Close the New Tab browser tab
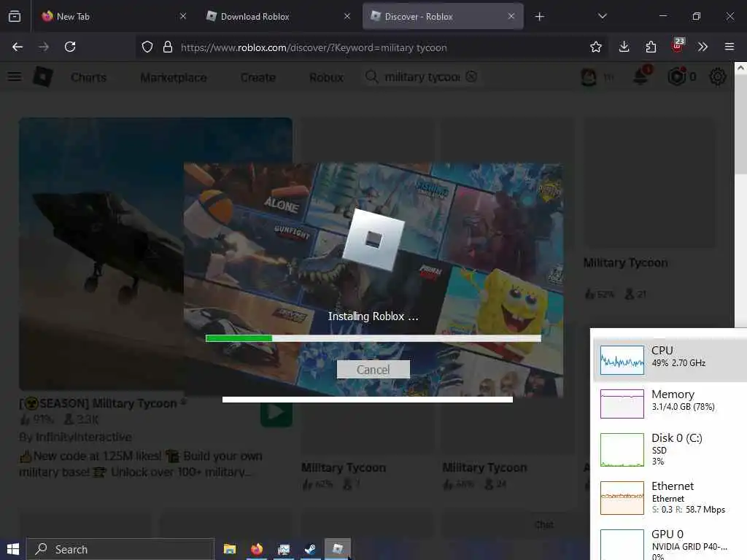747x560 pixels. click(183, 16)
